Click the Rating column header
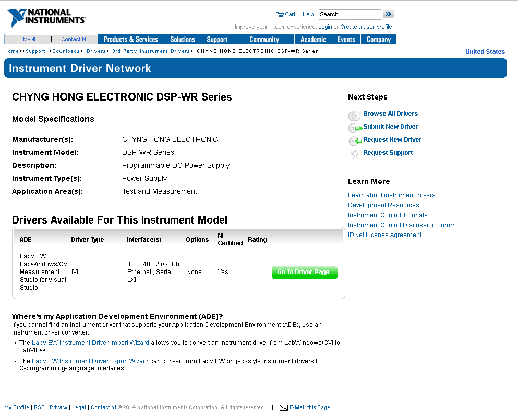Screen dimensions: 518x420 coord(257,240)
